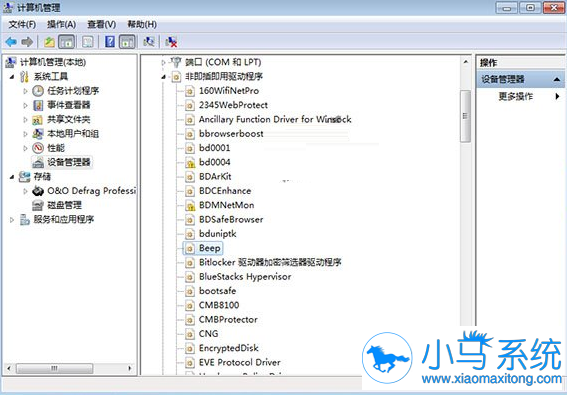Image resolution: width=567 pixels, height=395 pixels.
Task: Click Scan for hardware changes icon
Action: (149, 42)
